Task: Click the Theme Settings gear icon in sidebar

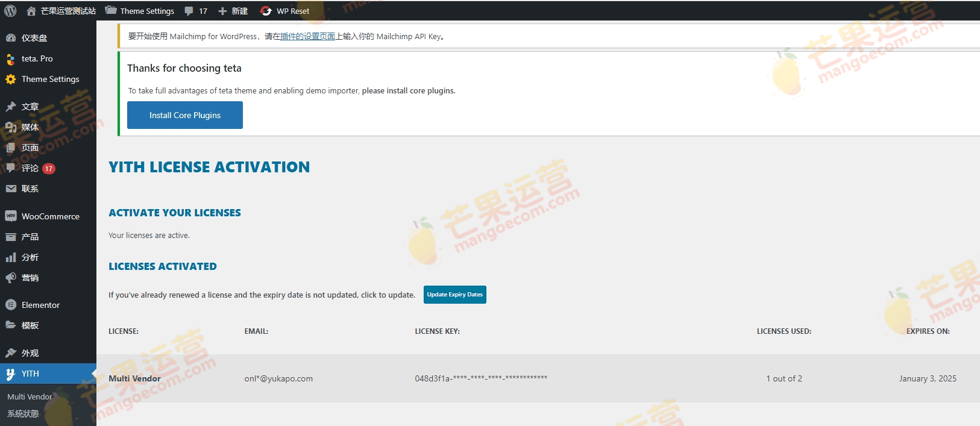Action: [x=11, y=79]
